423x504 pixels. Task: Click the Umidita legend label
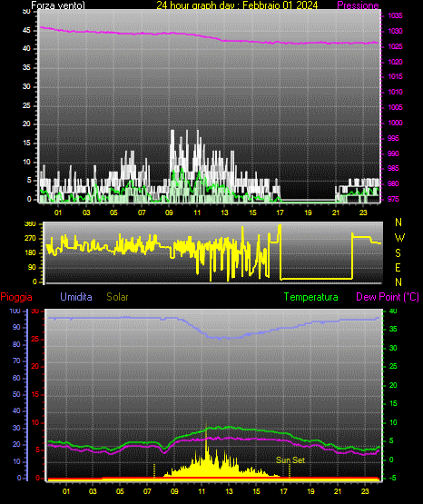[76, 297]
